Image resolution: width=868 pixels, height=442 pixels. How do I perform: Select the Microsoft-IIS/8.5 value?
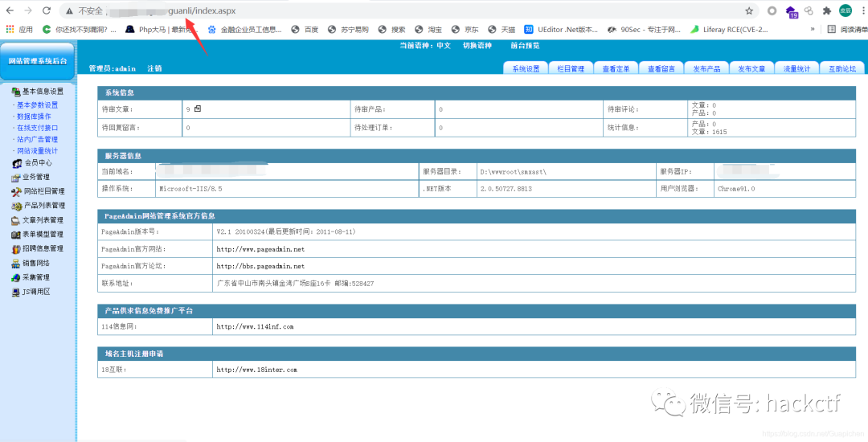point(190,189)
